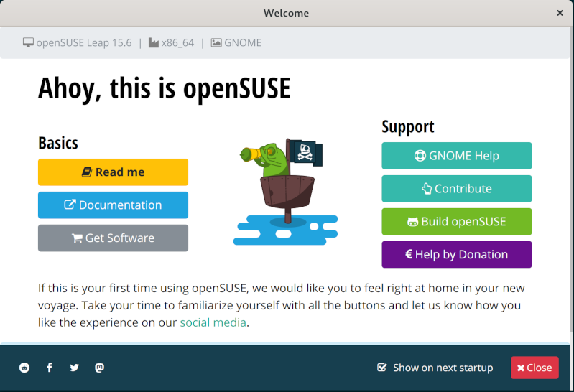Open the Twitter social icon
The width and height of the screenshot is (574, 392).
click(x=75, y=368)
